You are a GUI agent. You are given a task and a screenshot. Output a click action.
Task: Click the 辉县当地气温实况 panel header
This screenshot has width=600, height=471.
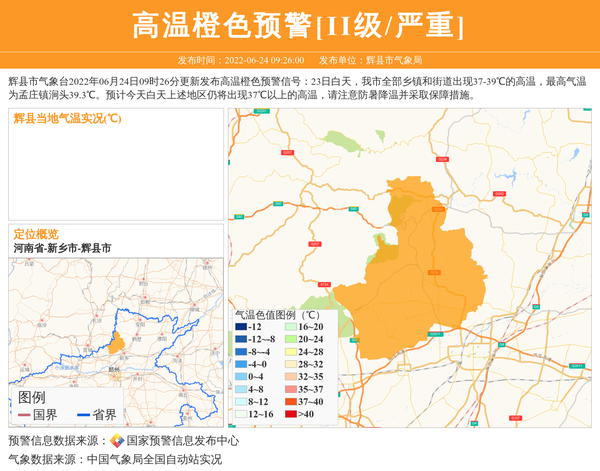click(x=67, y=118)
